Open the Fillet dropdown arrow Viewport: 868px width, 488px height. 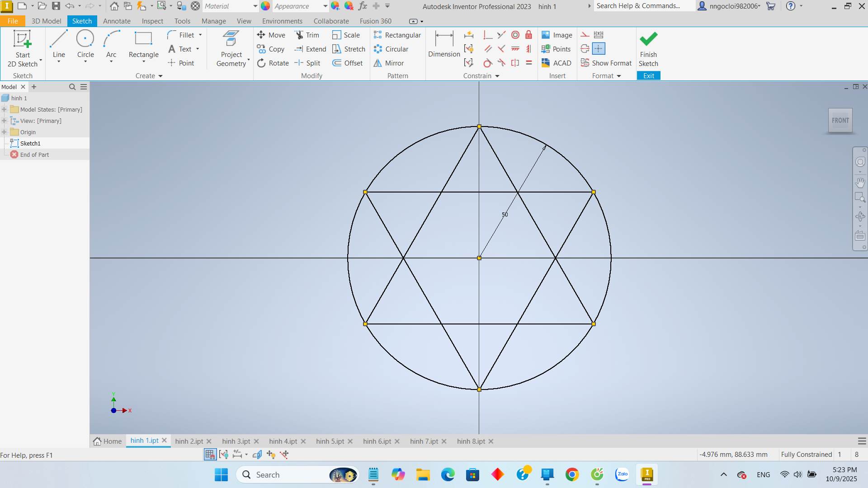click(x=200, y=35)
